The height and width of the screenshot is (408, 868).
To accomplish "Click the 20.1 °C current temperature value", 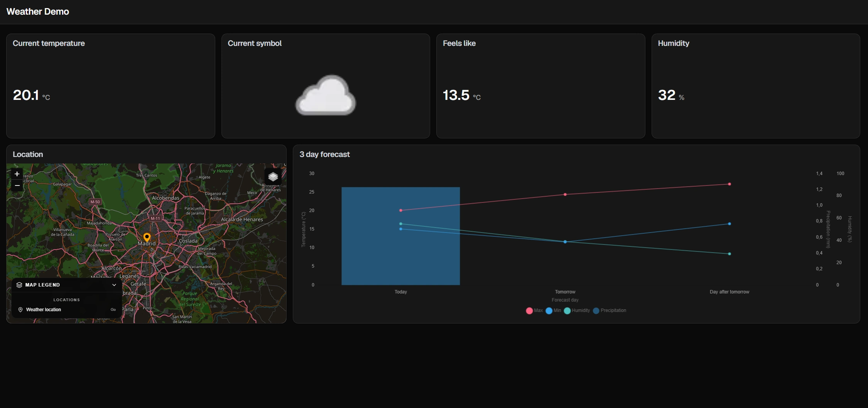I will [x=31, y=95].
